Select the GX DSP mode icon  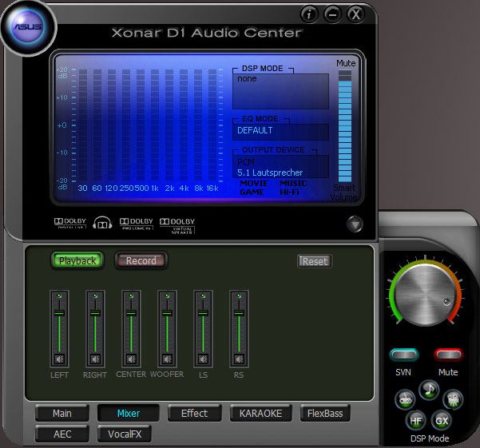pos(441,421)
